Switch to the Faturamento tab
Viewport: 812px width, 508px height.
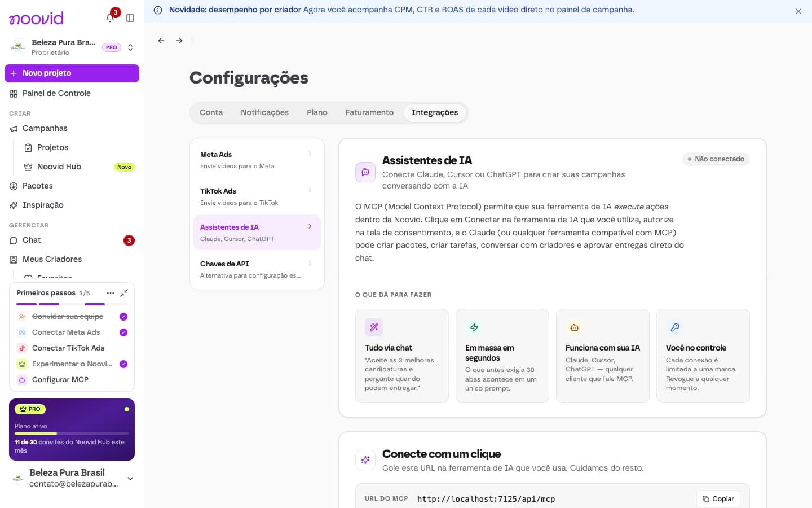pos(369,112)
